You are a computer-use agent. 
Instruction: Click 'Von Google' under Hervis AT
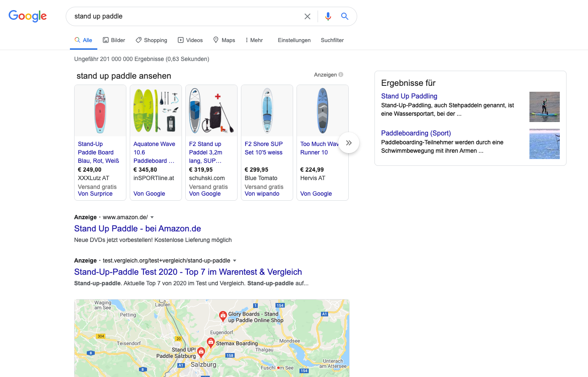pyautogui.click(x=316, y=194)
